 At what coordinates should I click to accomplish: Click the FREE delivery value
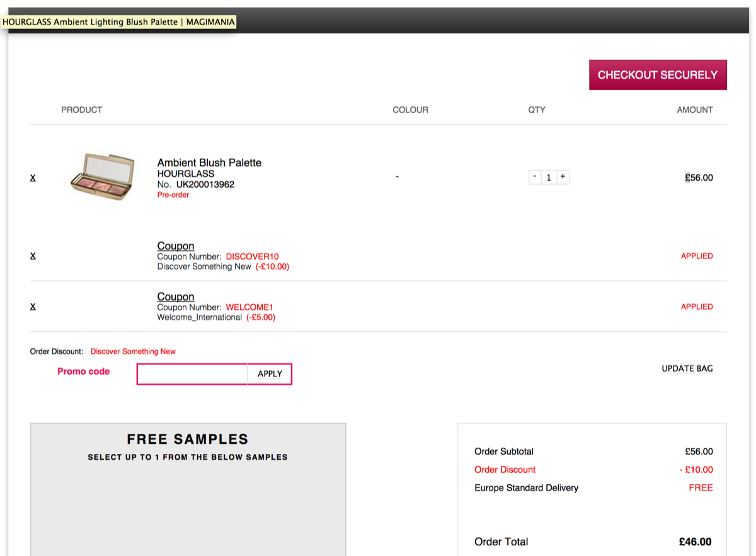pyautogui.click(x=701, y=488)
